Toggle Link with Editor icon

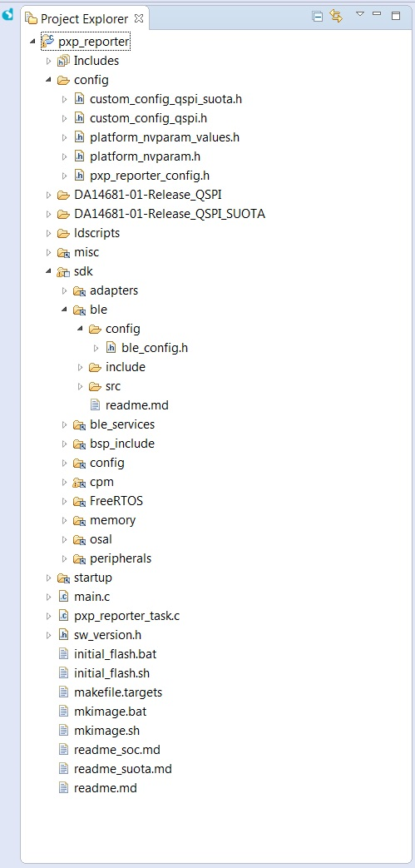tap(336, 16)
